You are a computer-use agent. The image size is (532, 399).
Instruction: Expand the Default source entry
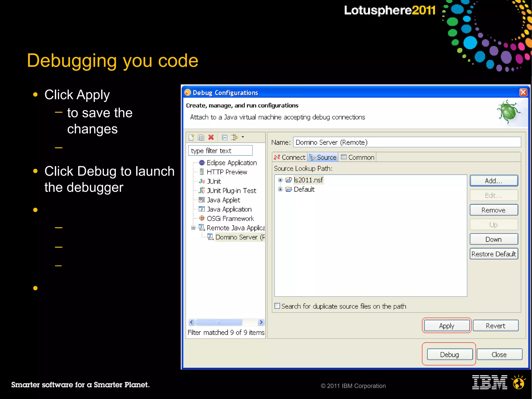[280, 189]
